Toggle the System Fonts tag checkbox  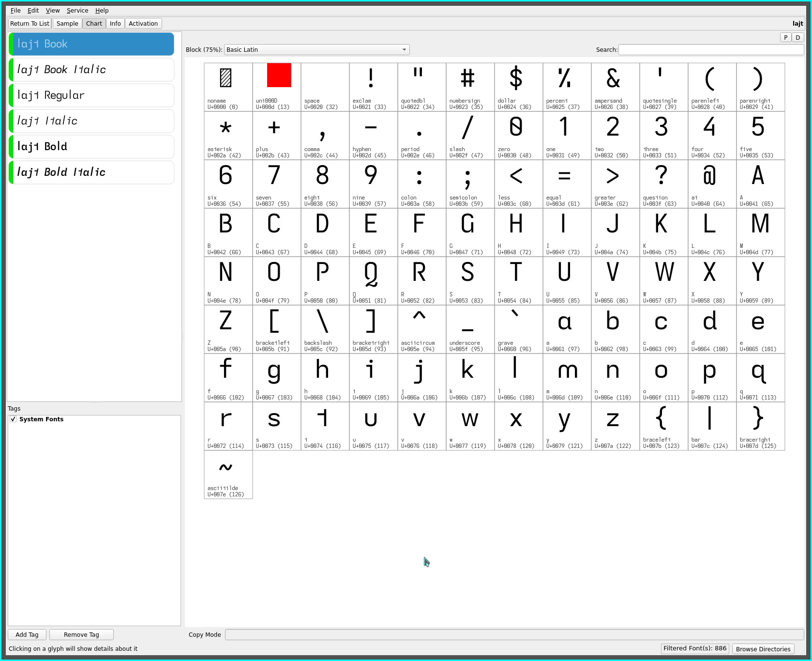13,419
